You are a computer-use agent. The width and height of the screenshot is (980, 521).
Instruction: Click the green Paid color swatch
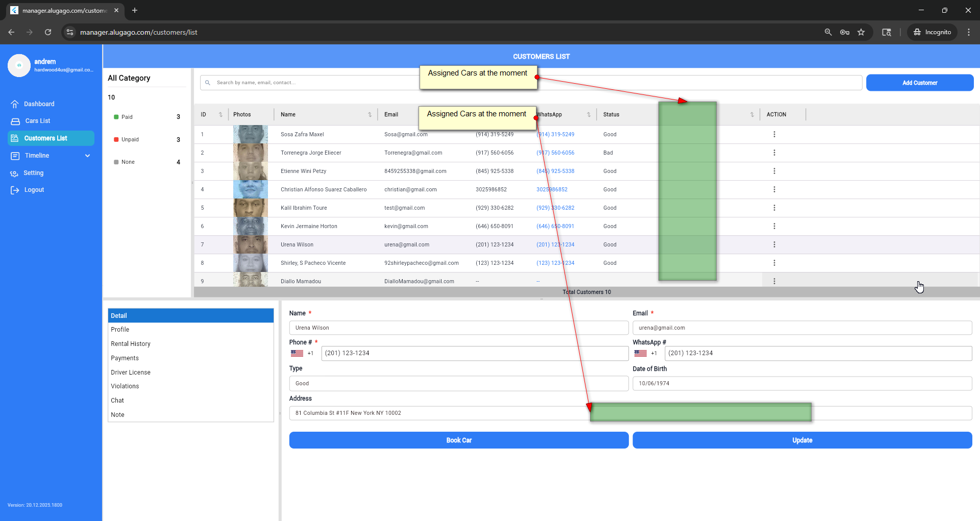coord(116,117)
